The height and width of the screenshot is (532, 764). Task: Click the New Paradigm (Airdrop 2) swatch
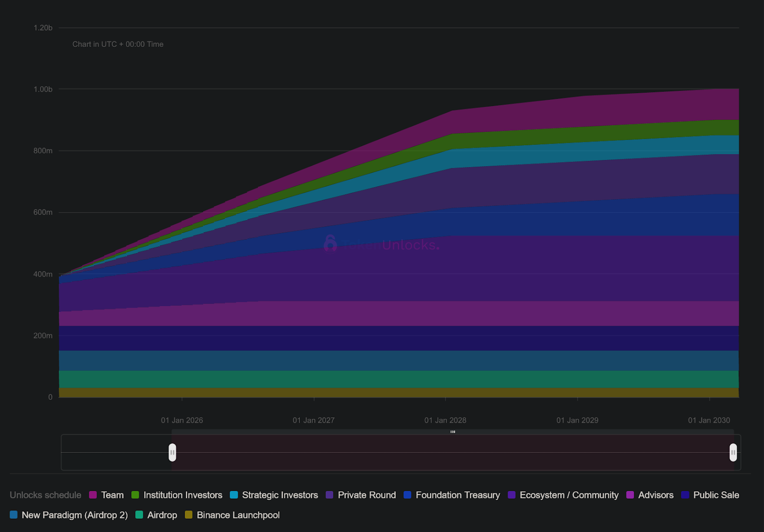click(13, 515)
